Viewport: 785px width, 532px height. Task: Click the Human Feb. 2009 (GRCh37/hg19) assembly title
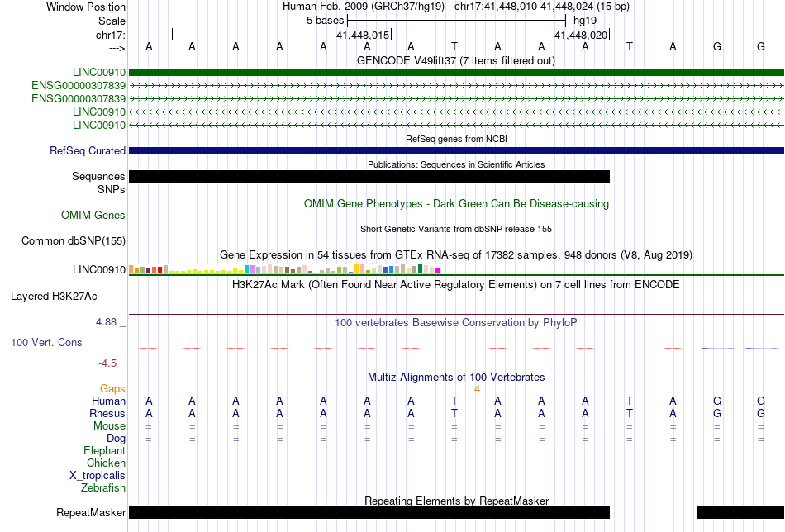tap(363, 7)
